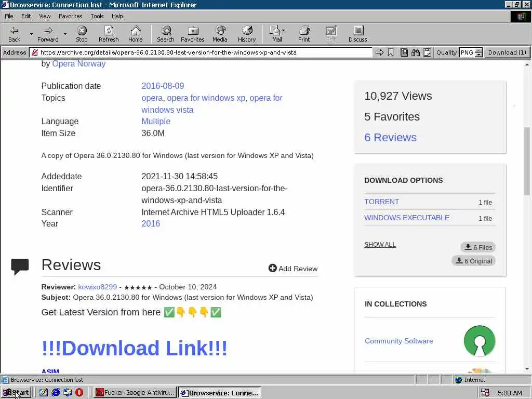Open the Favorites toolbar pane
532x399 pixels.
[193, 34]
